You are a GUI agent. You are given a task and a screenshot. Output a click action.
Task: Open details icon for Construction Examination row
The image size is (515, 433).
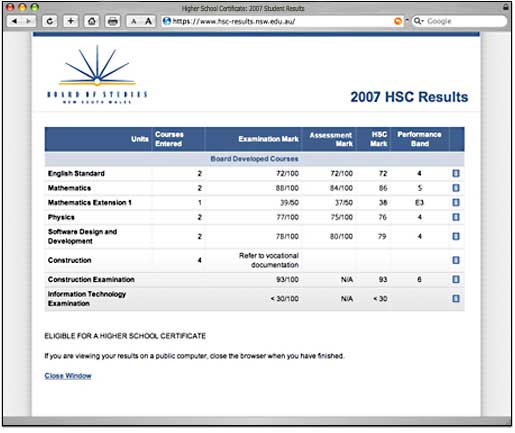point(456,279)
